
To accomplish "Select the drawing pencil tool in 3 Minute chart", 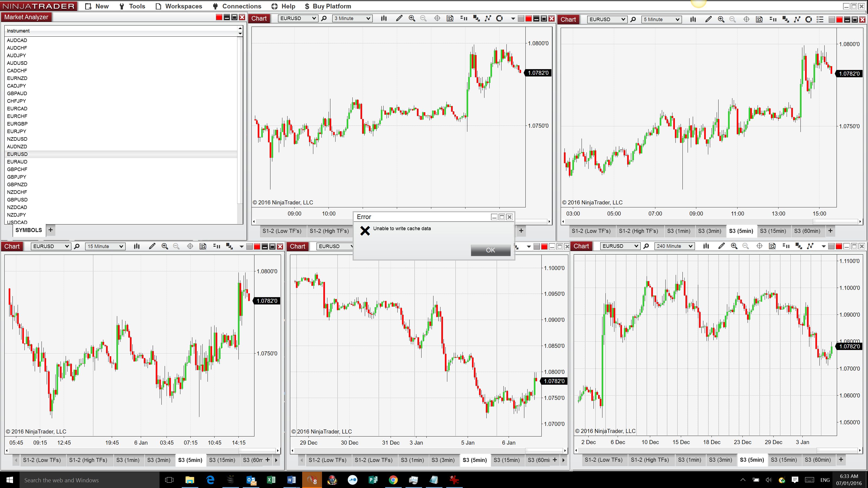I will click(x=399, y=18).
